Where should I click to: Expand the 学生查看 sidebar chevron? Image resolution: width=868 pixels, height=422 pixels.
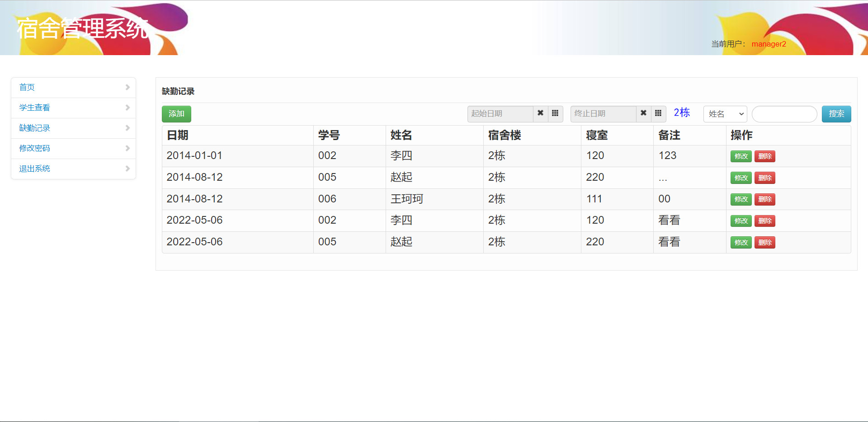(x=127, y=108)
